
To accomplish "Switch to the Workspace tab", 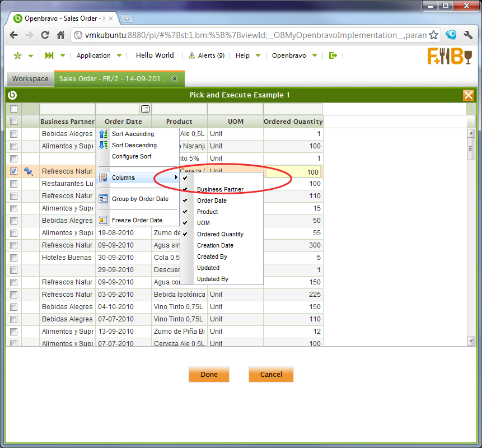I will point(30,79).
